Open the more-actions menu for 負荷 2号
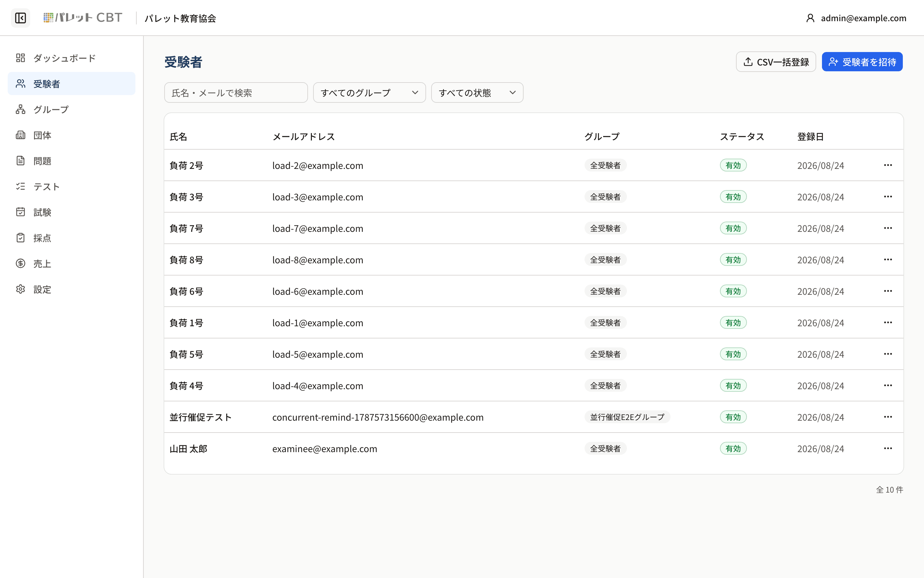 coord(888,165)
